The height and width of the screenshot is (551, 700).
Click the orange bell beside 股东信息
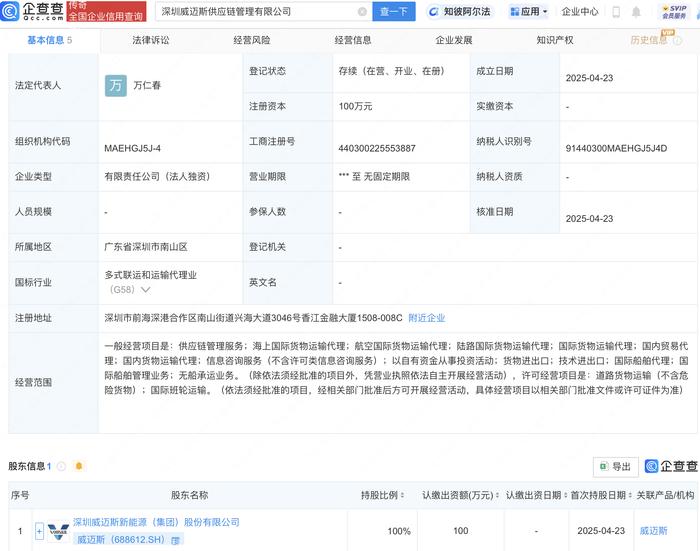(x=79, y=466)
